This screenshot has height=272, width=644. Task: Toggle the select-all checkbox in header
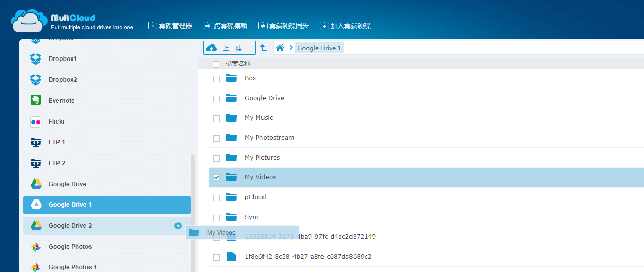click(x=216, y=64)
